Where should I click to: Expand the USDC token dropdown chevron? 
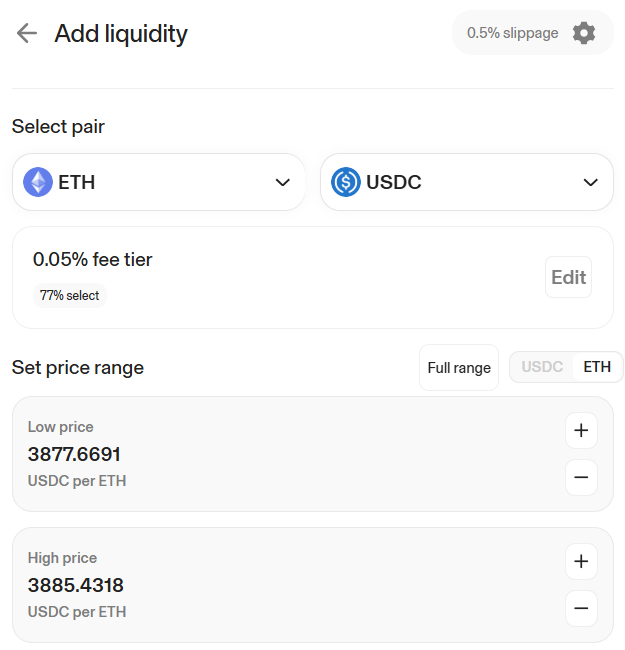point(590,182)
